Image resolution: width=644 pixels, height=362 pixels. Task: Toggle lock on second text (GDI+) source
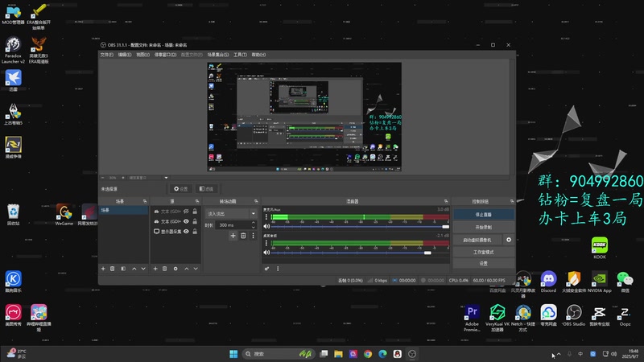point(195,221)
